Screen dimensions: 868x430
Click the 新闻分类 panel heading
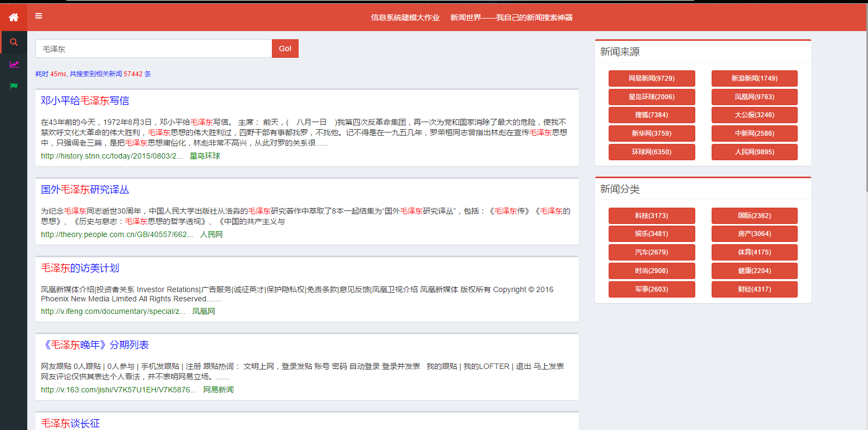(620, 189)
